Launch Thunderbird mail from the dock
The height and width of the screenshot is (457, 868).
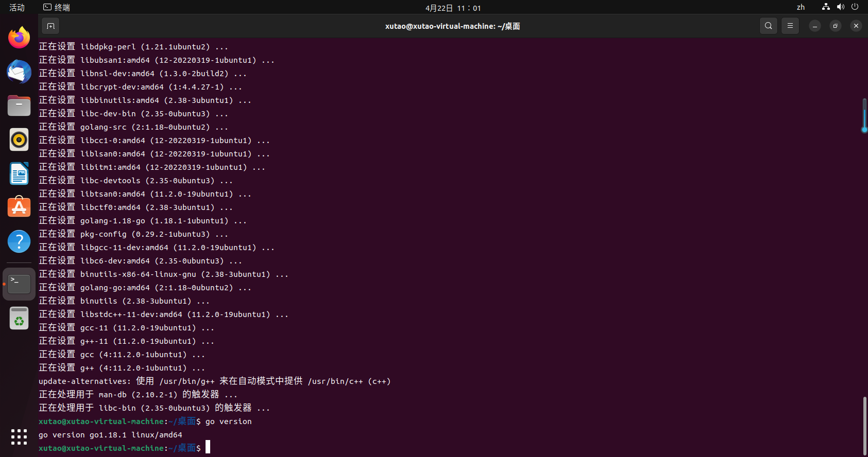19,72
